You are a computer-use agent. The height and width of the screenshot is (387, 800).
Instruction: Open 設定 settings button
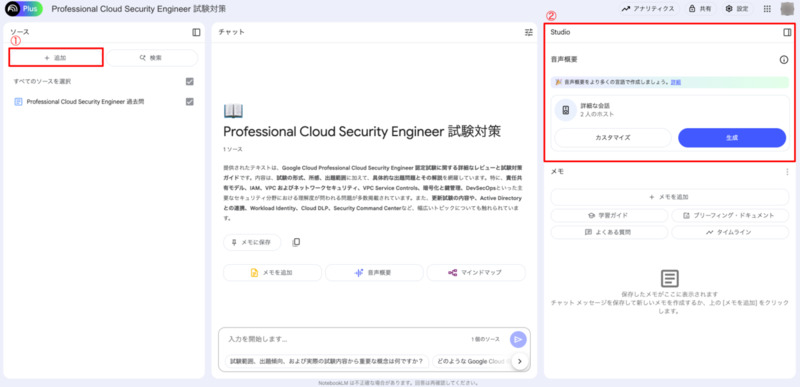coord(737,9)
